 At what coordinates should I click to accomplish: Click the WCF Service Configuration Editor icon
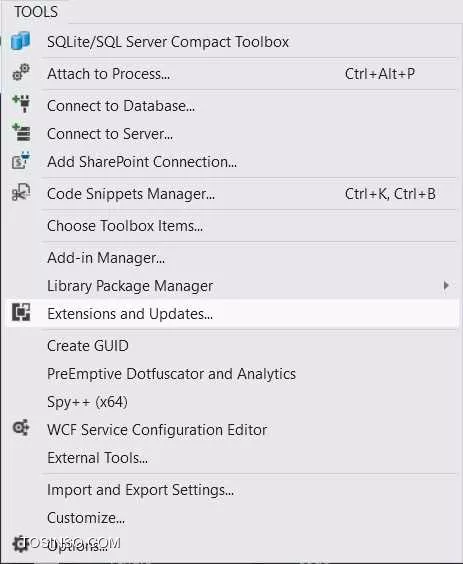[x=21, y=428]
